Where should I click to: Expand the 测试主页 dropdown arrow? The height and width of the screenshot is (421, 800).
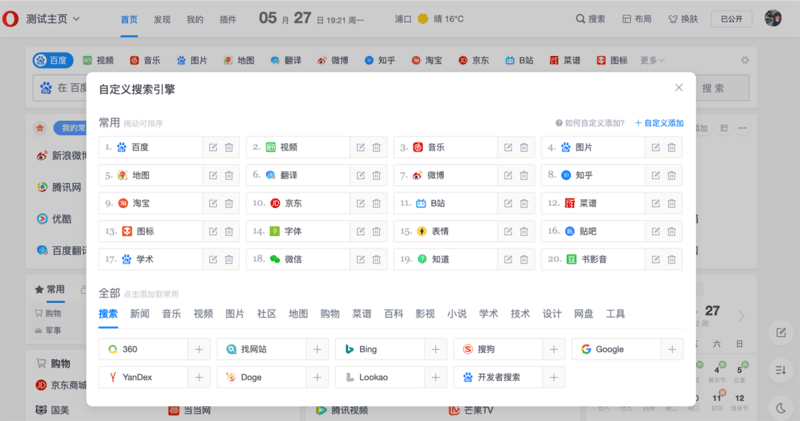[78, 19]
